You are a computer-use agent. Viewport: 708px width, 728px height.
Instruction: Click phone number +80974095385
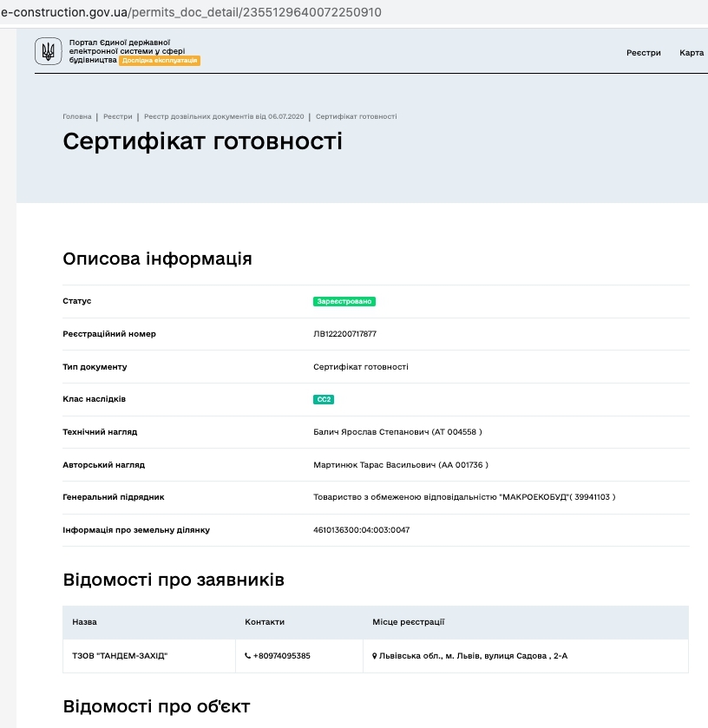(x=281, y=656)
